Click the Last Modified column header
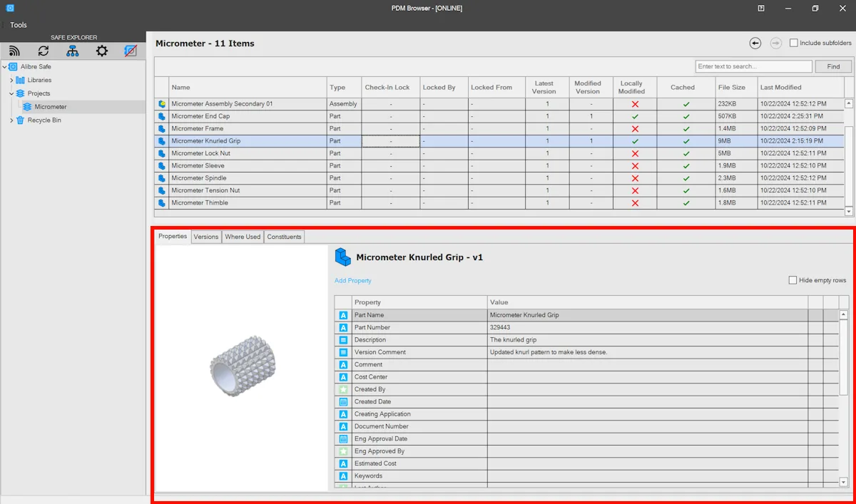Image resolution: width=856 pixels, height=504 pixels. [800, 87]
